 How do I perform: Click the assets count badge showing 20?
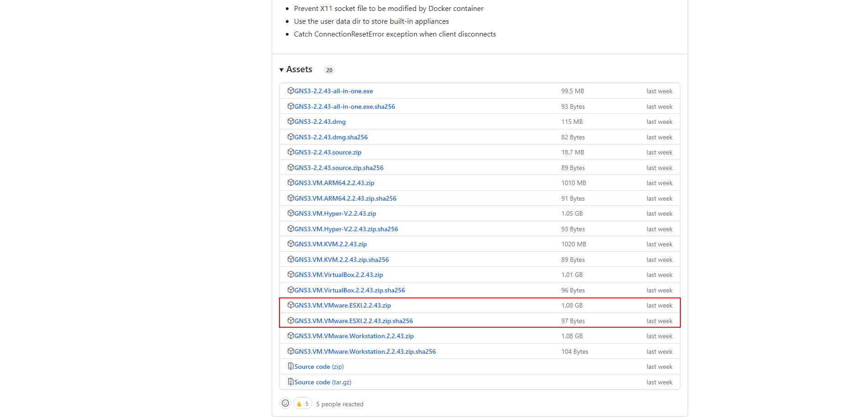(x=329, y=70)
